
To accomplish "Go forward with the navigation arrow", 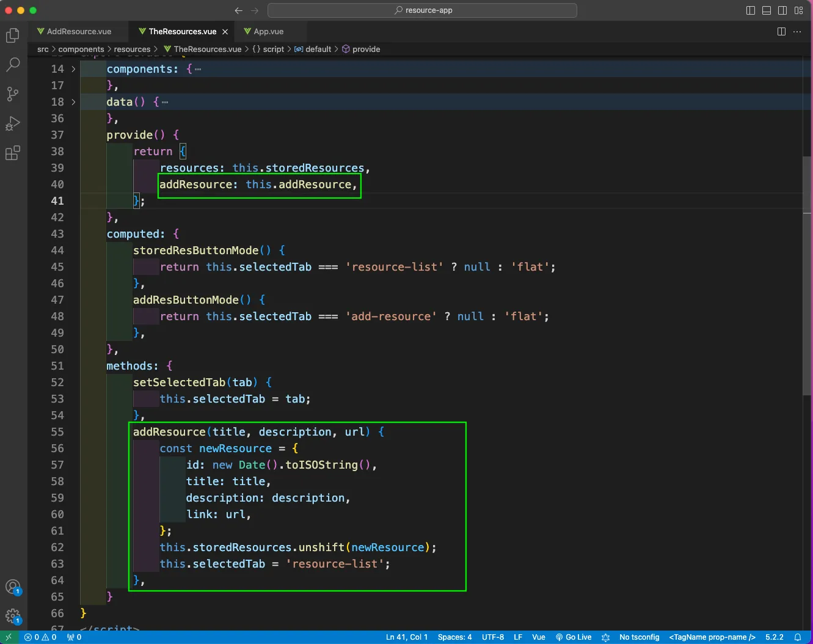I will (x=255, y=10).
